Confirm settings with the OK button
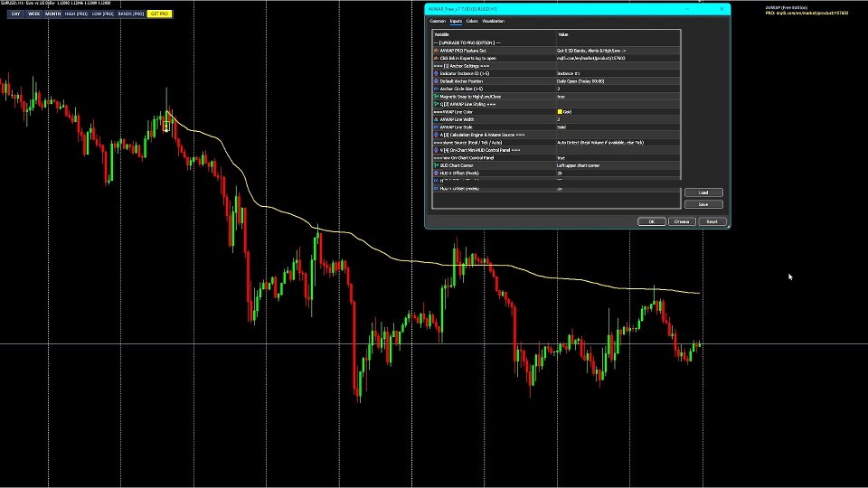 [x=652, y=221]
